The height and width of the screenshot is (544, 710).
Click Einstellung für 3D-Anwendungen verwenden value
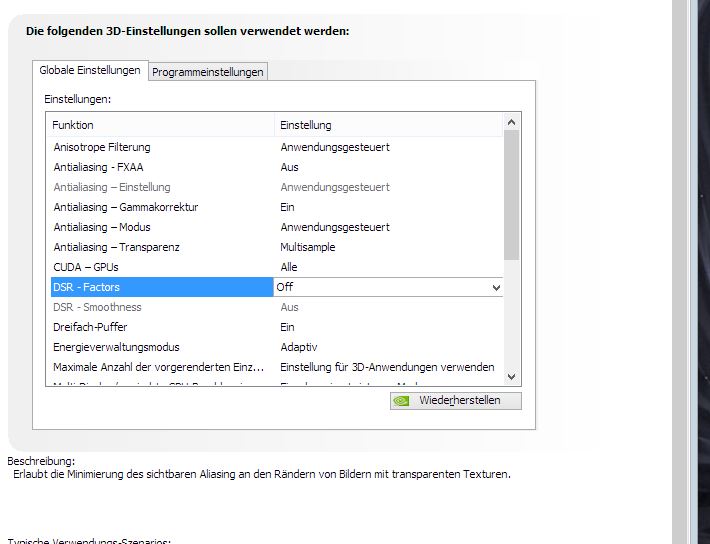[387, 367]
